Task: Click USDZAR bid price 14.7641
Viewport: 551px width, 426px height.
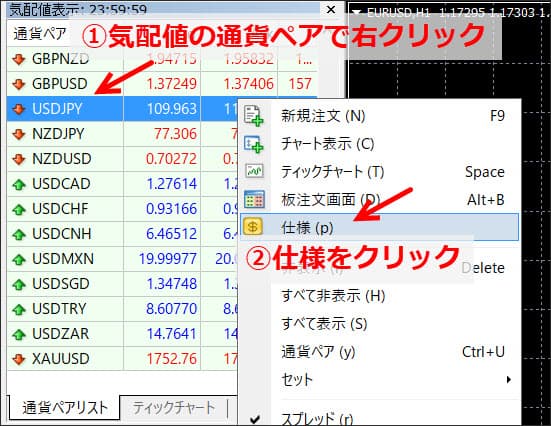Action: (171, 334)
